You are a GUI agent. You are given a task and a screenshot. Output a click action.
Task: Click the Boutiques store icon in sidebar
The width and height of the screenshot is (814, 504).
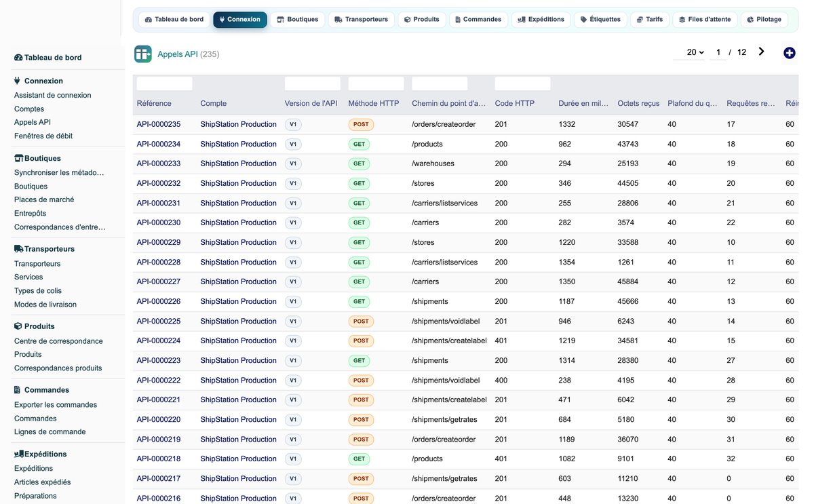(18, 158)
